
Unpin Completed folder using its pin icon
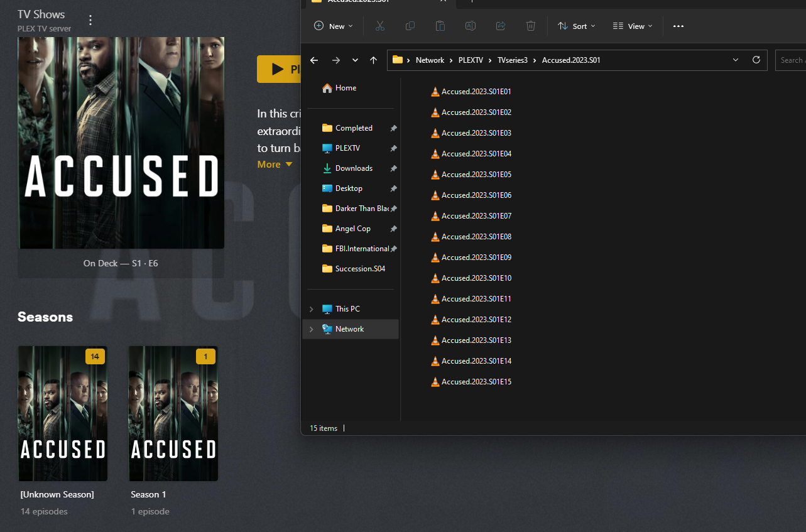click(393, 128)
